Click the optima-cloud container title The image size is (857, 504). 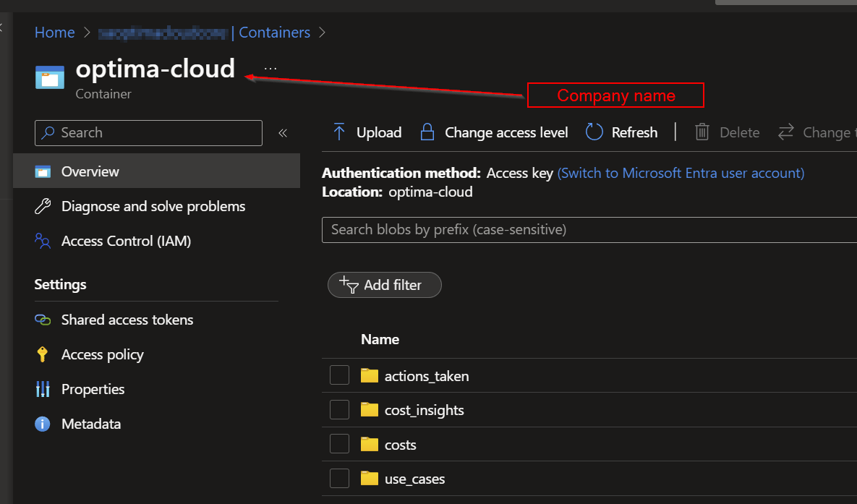coord(155,69)
